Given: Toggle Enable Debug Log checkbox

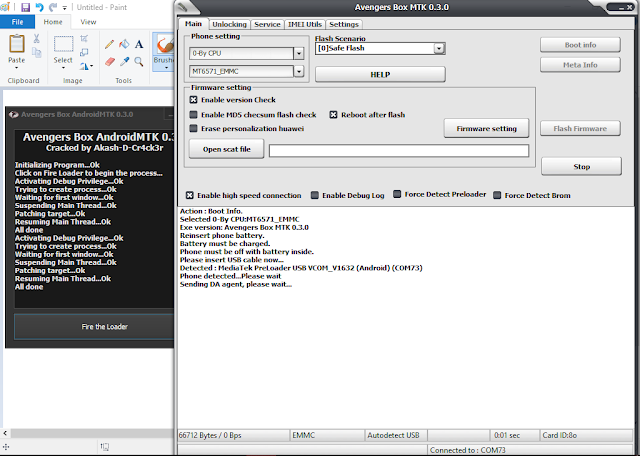Looking at the screenshot, I should click(315, 195).
